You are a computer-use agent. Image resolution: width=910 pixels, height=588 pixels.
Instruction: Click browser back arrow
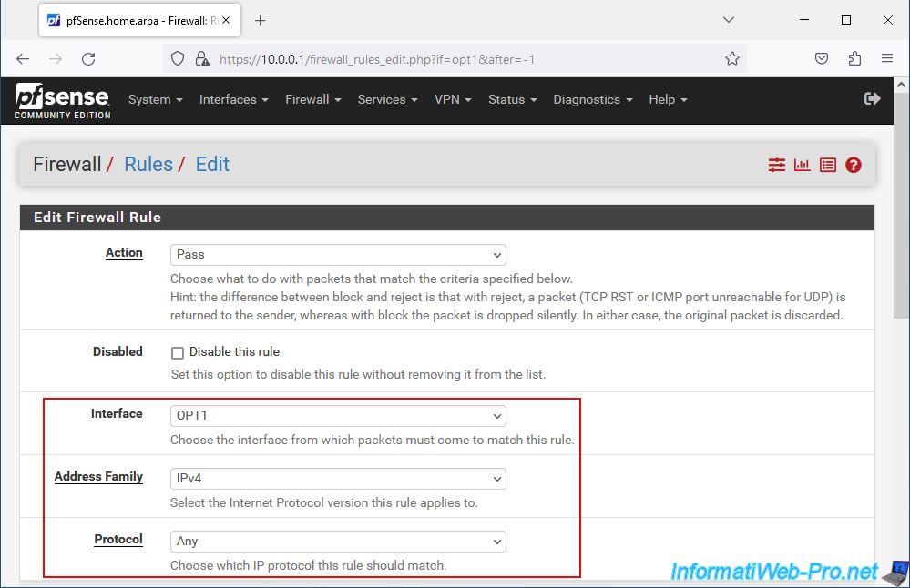point(23,58)
